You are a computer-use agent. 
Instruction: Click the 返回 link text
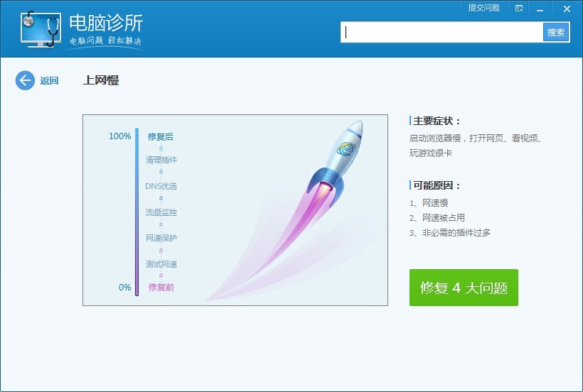[x=49, y=80]
